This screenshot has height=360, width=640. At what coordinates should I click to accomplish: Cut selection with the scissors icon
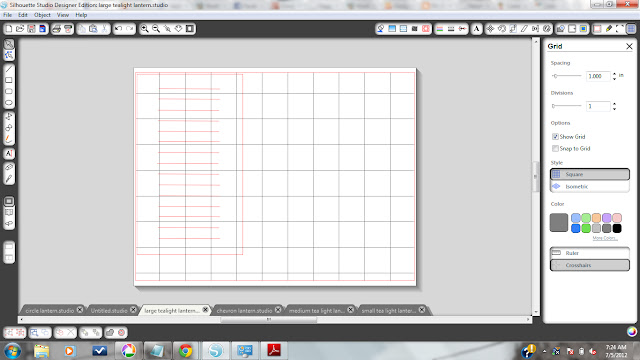pyautogui.click(x=104, y=29)
